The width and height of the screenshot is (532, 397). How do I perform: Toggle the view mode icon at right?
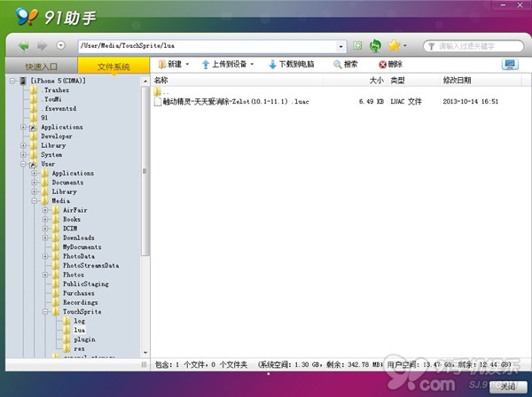509,65
